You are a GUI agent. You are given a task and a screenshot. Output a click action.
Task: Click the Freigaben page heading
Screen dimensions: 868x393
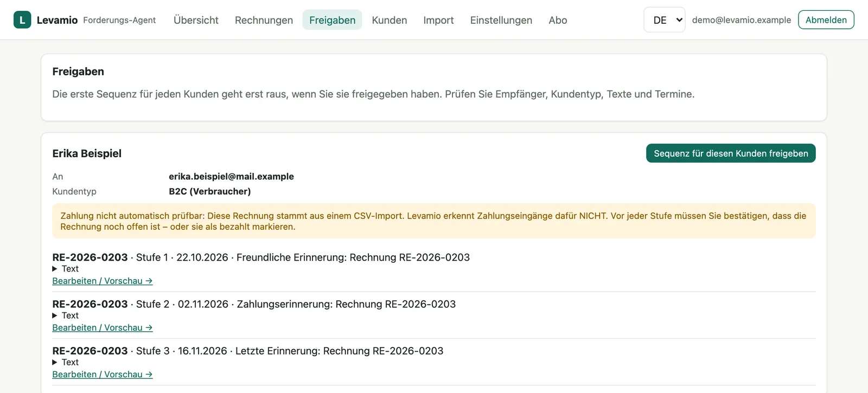(x=78, y=72)
